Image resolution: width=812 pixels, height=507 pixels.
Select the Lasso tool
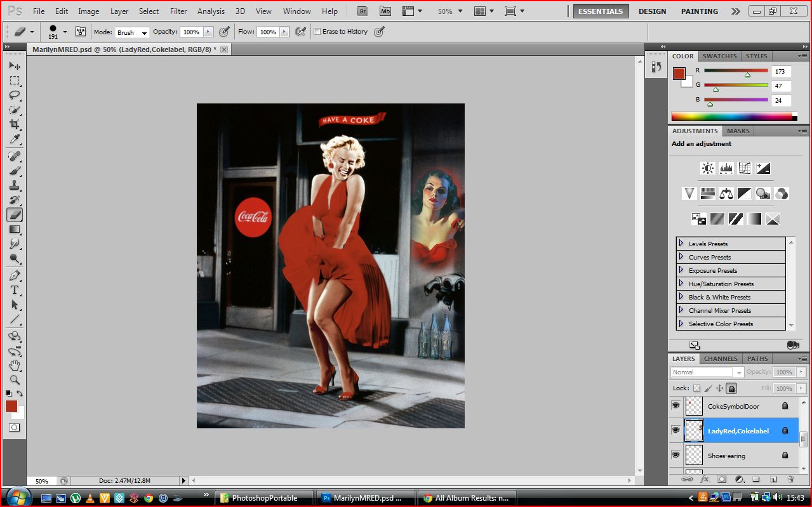click(x=15, y=95)
